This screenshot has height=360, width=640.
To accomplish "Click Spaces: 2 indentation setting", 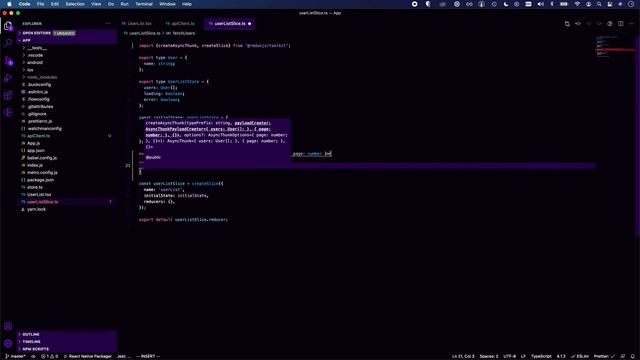I will pos(489,356).
